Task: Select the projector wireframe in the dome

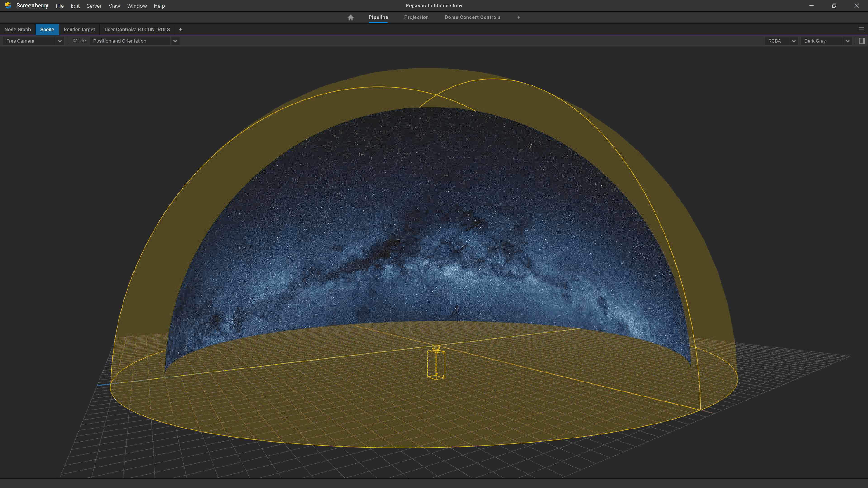Action: pos(436,364)
